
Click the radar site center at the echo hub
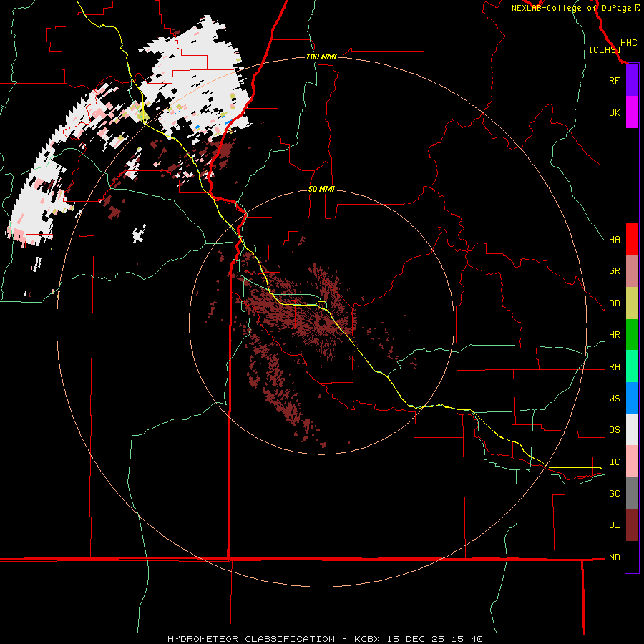click(321, 322)
